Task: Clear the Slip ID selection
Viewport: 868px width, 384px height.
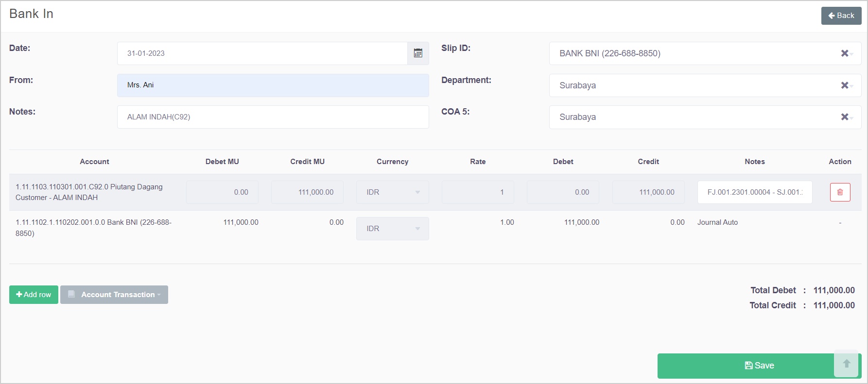Action: click(844, 53)
